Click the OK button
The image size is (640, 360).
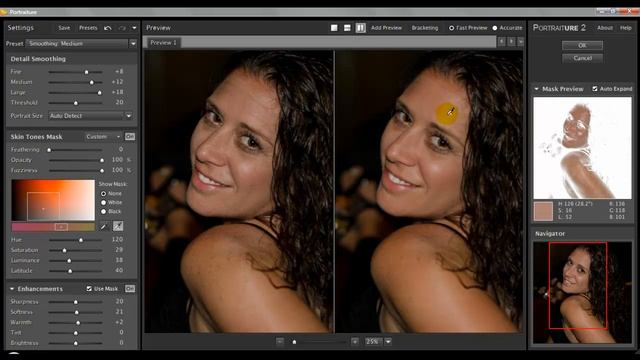pyautogui.click(x=582, y=45)
